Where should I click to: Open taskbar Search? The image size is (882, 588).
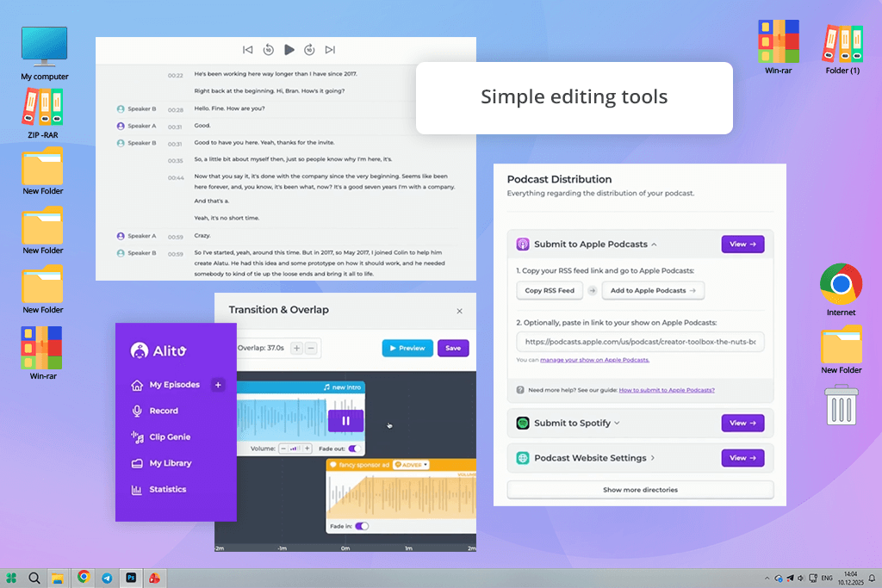point(34,578)
